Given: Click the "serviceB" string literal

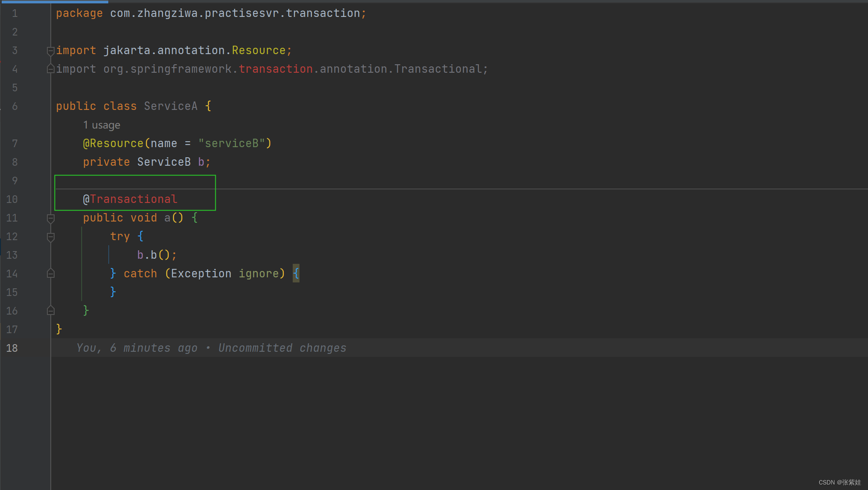Looking at the screenshot, I should pyautogui.click(x=231, y=143).
